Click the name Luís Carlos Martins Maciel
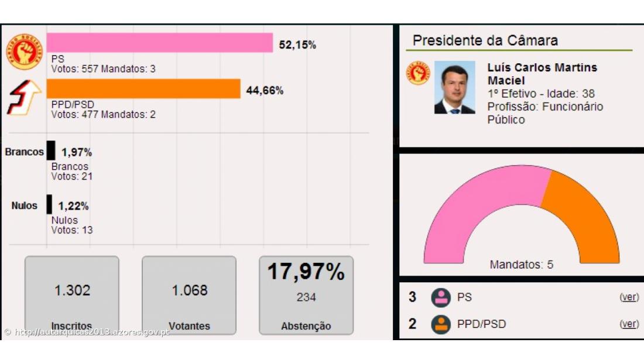 coord(542,74)
